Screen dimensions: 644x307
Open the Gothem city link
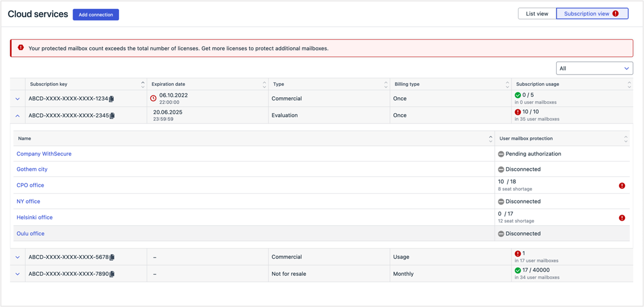point(32,169)
